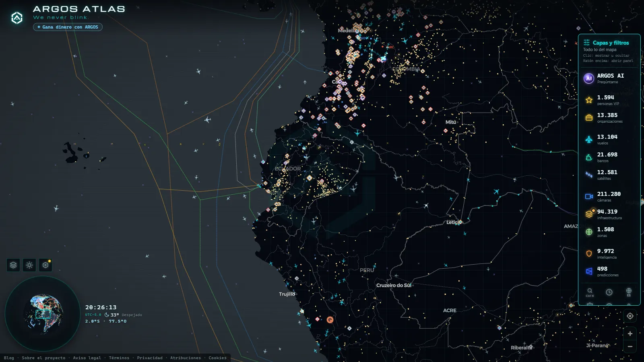Screen dimensions: 644x362
Task: Click the Riberalta city label
Action: point(521,348)
